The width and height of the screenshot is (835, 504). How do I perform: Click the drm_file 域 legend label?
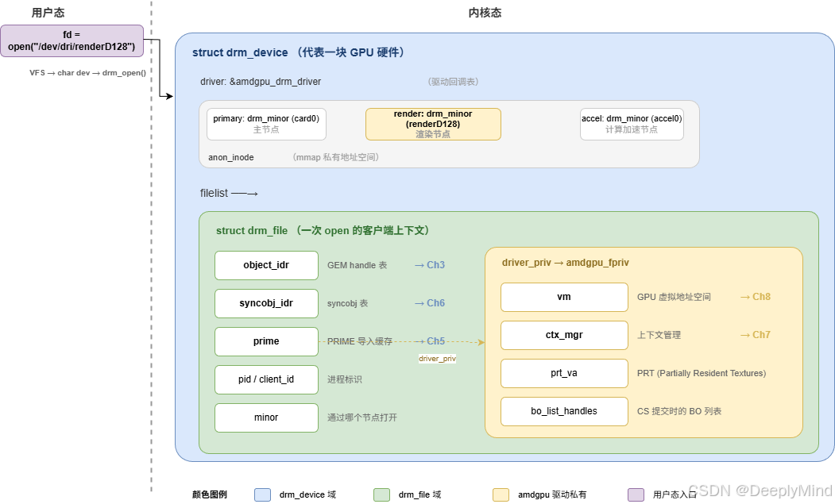pos(419,494)
